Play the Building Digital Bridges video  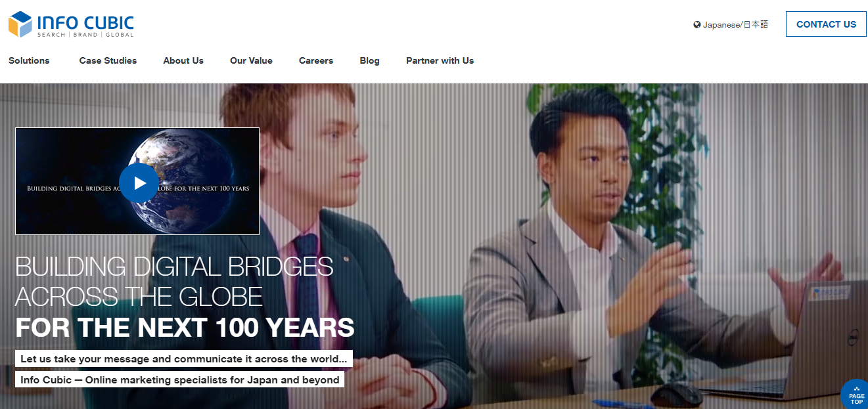coord(139,183)
